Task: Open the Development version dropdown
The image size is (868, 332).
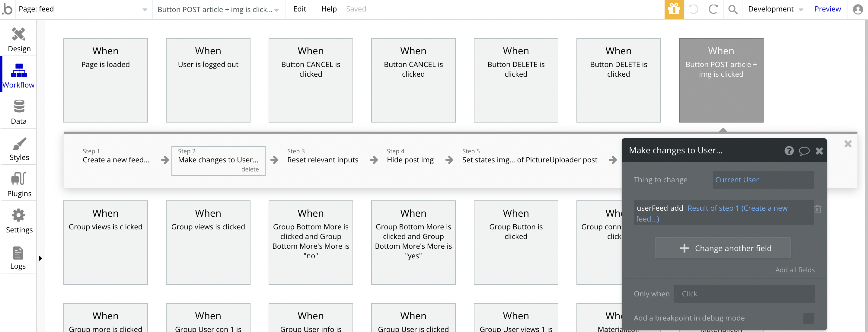Action: point(775,9)
